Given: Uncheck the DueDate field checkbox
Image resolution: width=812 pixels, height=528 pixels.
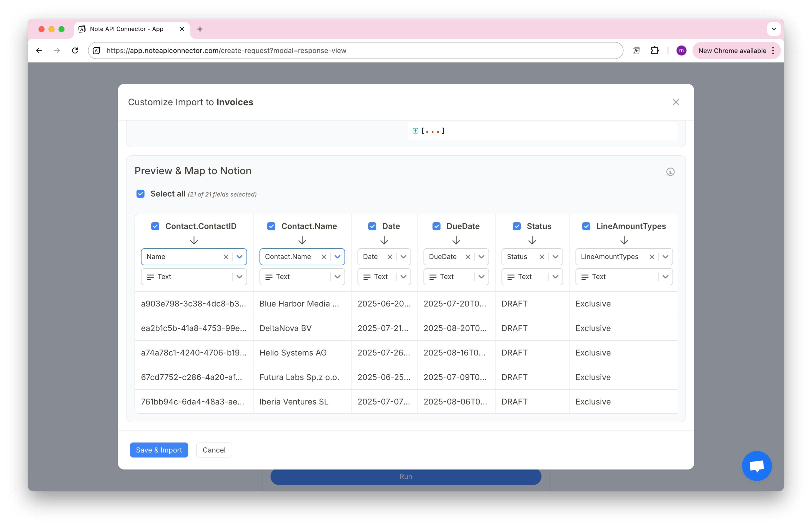Looking at the screenshot, I should [x=436, y=226].
